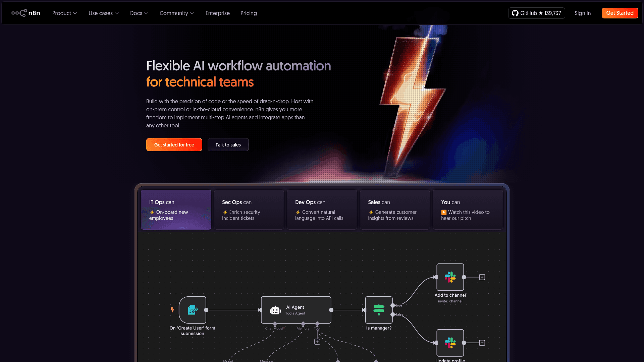Open the Use cases dropdown

point(103,13)
